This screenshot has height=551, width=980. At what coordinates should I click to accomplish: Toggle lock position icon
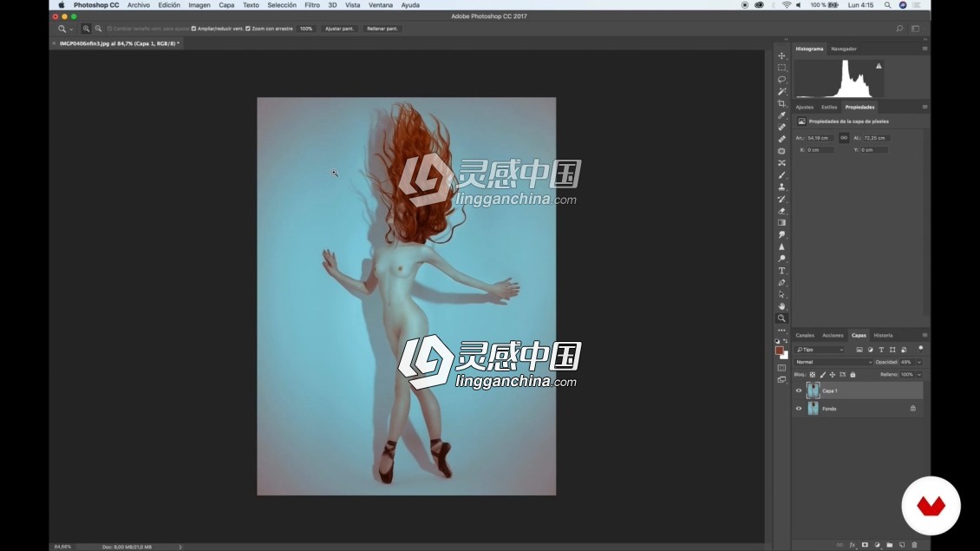click(x=833, y=375)
